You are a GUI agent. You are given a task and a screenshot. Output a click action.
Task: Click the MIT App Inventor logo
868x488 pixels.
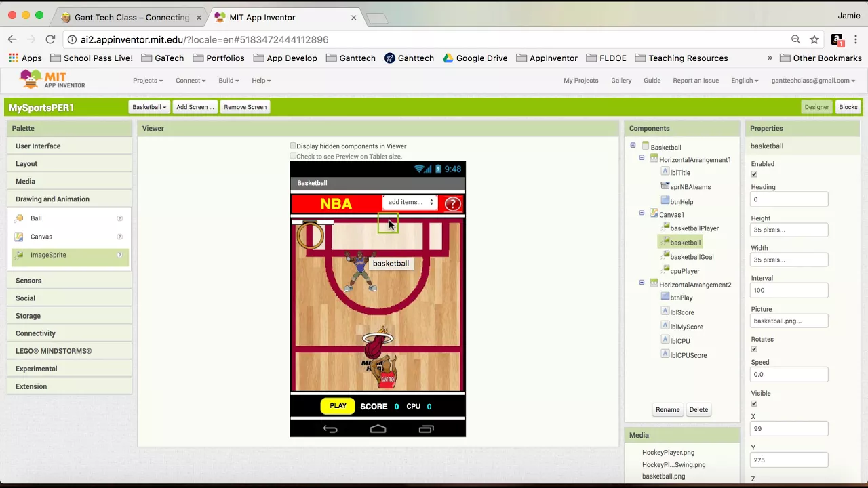pos(53,80)
